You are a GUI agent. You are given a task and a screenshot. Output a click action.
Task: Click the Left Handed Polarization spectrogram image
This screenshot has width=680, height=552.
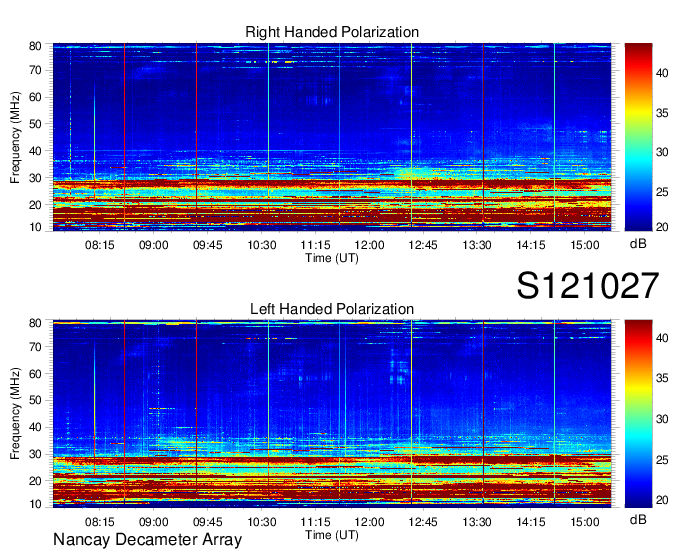pyautogui.click(x=332, y=414)
